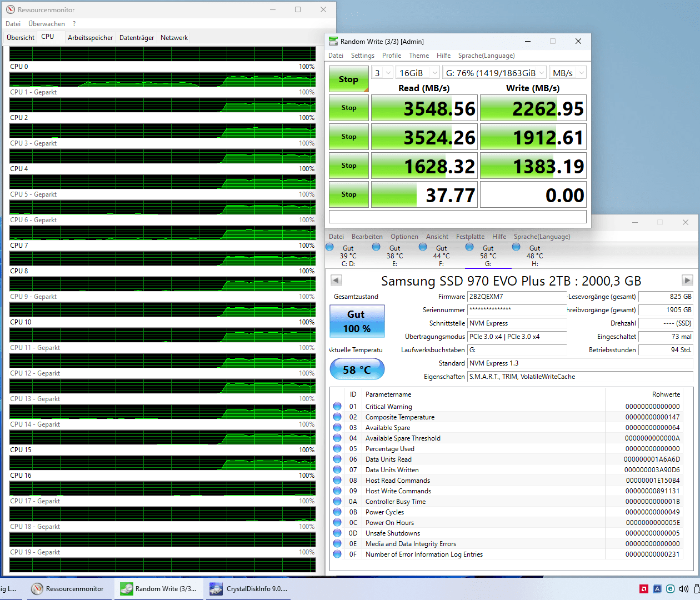Select the Media and Data Integrity Errors row
This screenshot has height=600, width=700.
tap(507, 543)
